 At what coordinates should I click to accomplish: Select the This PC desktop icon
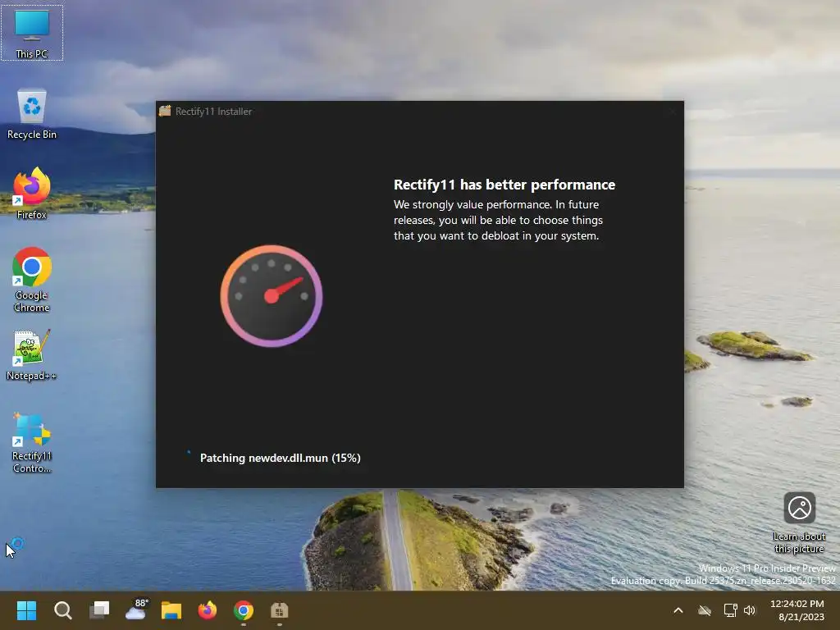pyautogui.click(x=32, y=33)
